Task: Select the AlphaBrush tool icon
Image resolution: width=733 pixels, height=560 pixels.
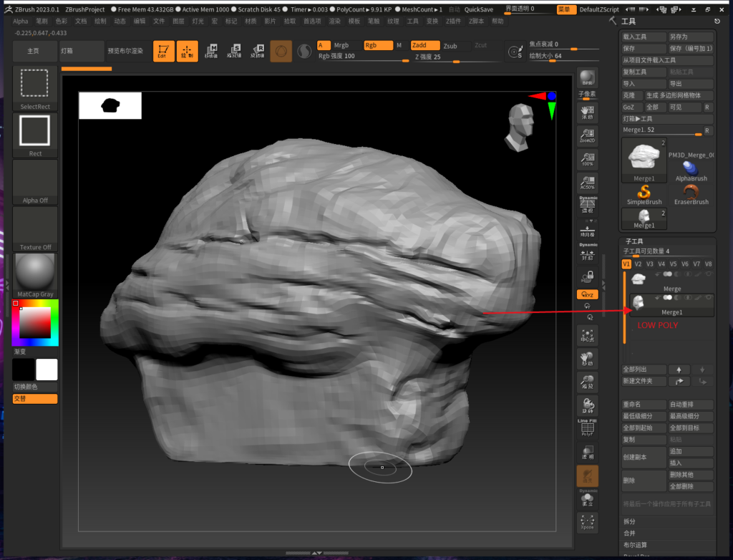Action: 690,169
